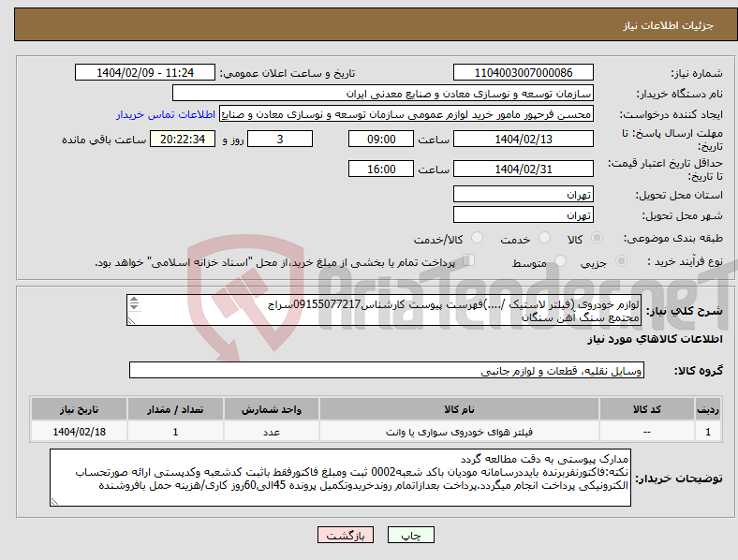Click the توضیحات خریدار notes textbox
The height and width of the screenshot is (560, 738).
click(340, 478)
